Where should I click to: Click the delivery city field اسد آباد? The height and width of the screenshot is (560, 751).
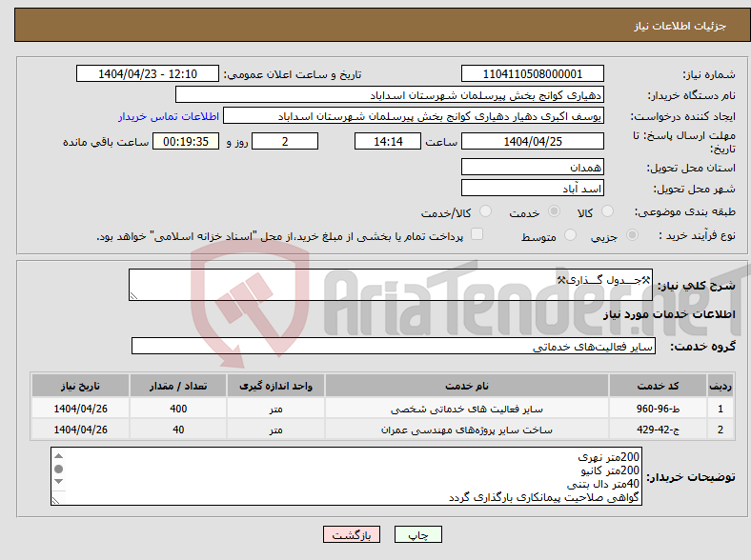532,189
